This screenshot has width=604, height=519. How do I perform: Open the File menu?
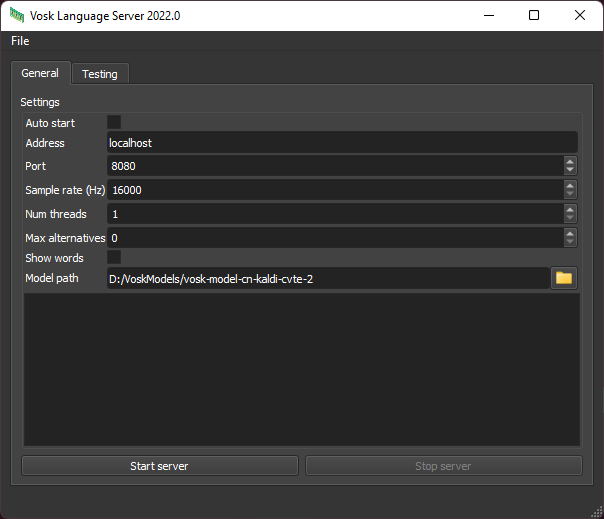[x=20, y=41]
